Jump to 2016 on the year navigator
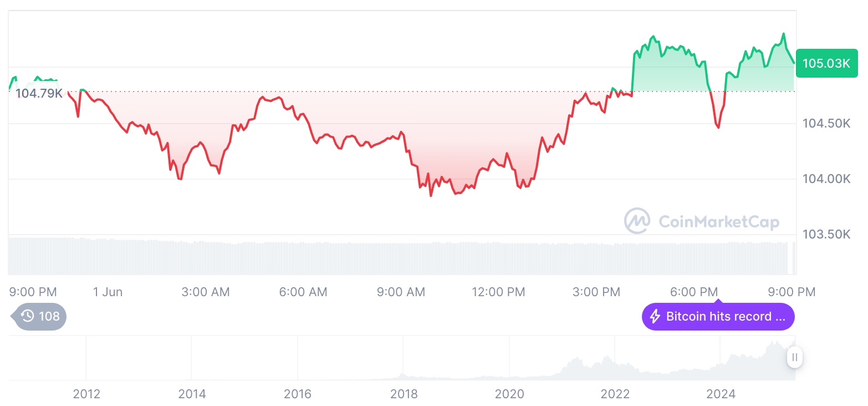This screenshot has height=406, width=868. (x=298, y=394)
